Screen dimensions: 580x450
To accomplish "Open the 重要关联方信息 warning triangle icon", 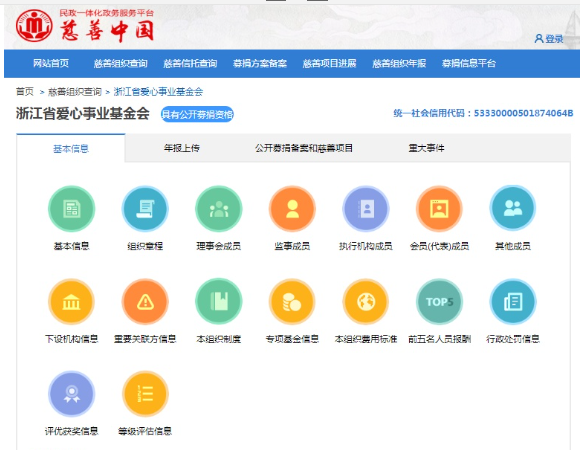I will [145, 302].
